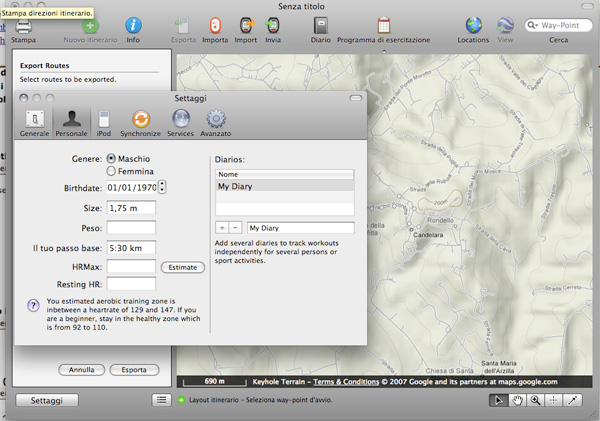Open the Synchronize settings tab
This screenshot has width=600, height=421.
coord(140,122)
